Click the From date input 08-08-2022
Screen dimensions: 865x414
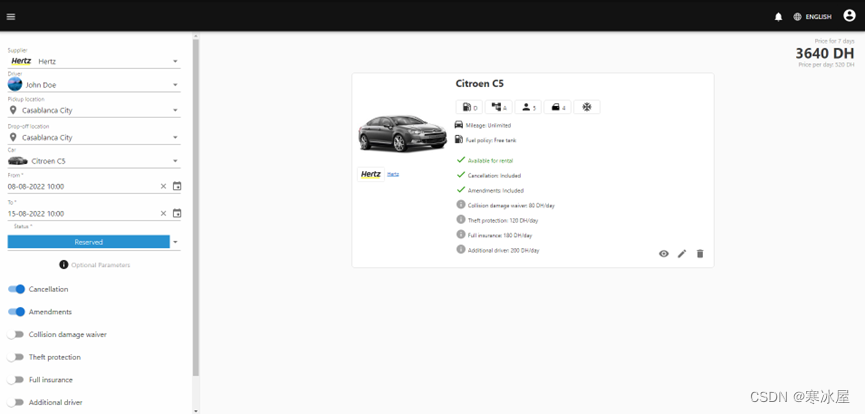83,187
